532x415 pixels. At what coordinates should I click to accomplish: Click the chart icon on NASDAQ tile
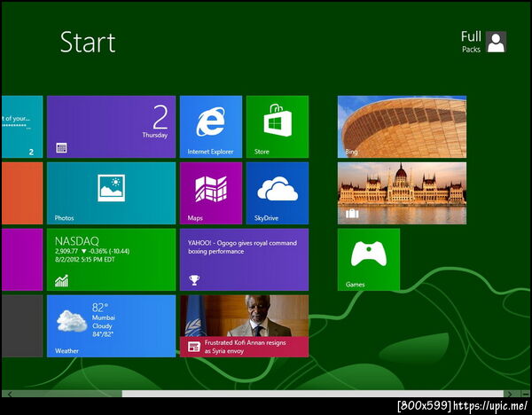click(x=61, y=280)
